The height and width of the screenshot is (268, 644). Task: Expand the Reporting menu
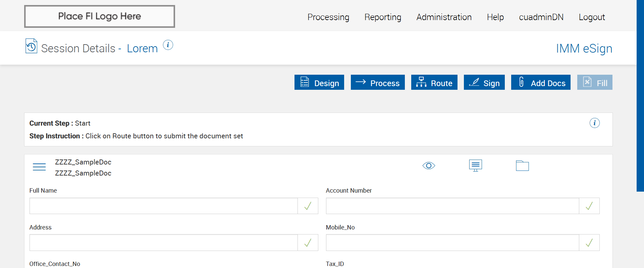tap(383, 17)
